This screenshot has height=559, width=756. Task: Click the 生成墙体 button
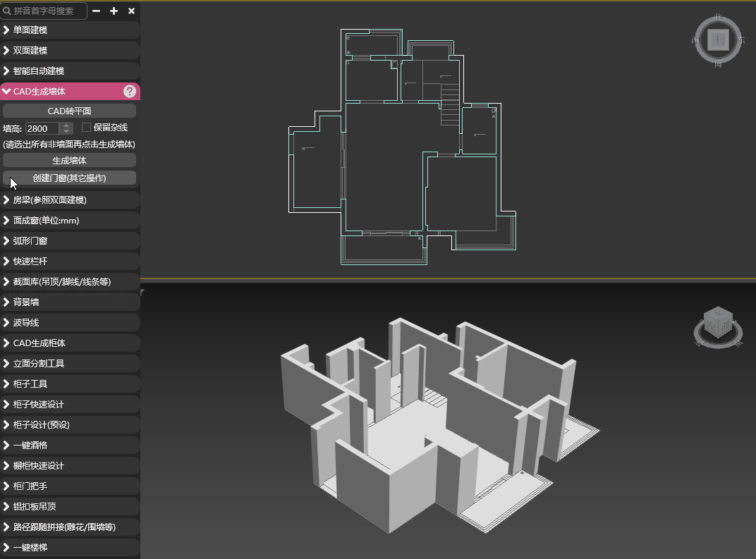tap(69, 160)
